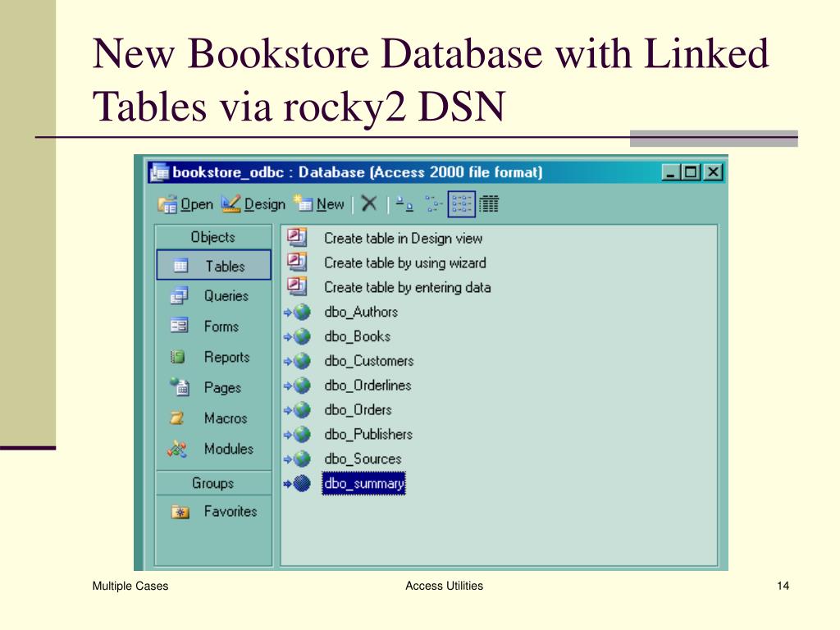Viewport: 840px width, 630px height.
Task: Click the Open button in database toolbar
Action: (x=185, y=204)
